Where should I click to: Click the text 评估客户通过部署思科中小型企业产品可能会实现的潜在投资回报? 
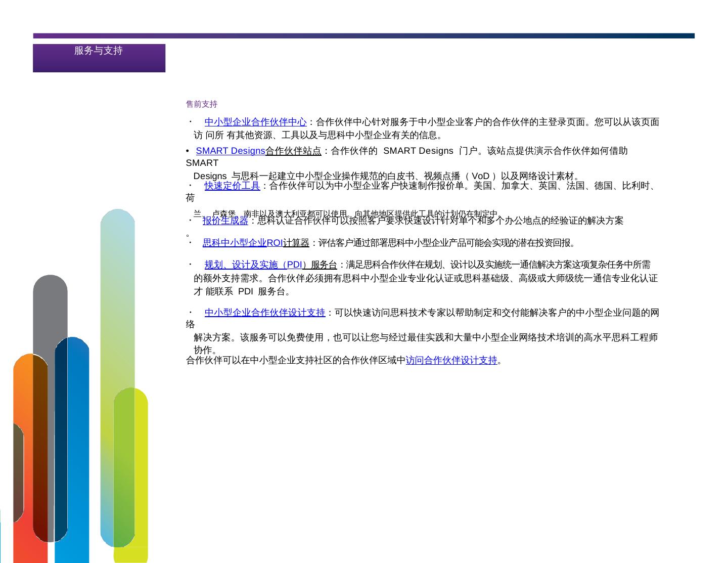click(444, 243)
